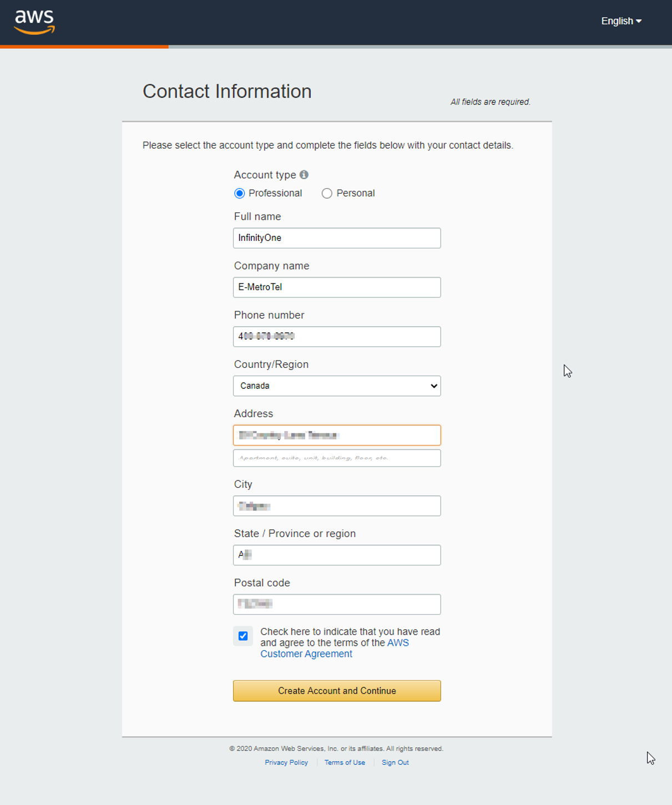Click the Full name field

click(x=337, y=238)
